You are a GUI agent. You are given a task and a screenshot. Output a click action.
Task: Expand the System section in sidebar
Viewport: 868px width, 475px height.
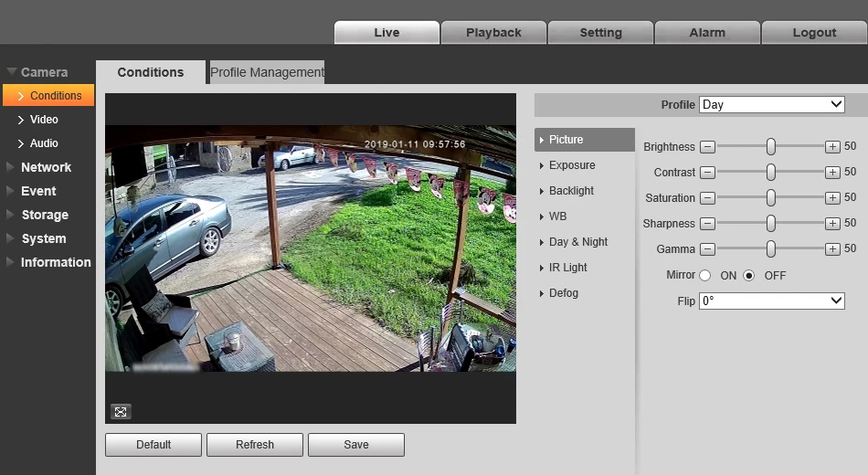click(36, 238)
